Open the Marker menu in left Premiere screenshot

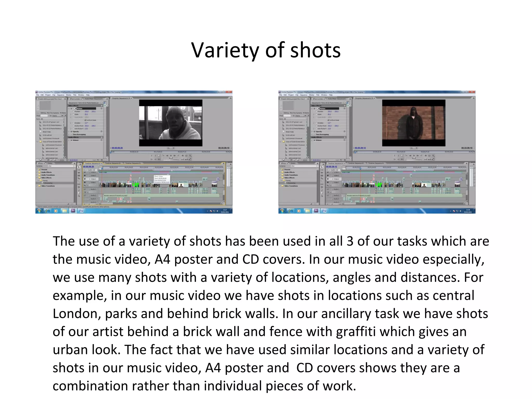(x=69, y=95)
